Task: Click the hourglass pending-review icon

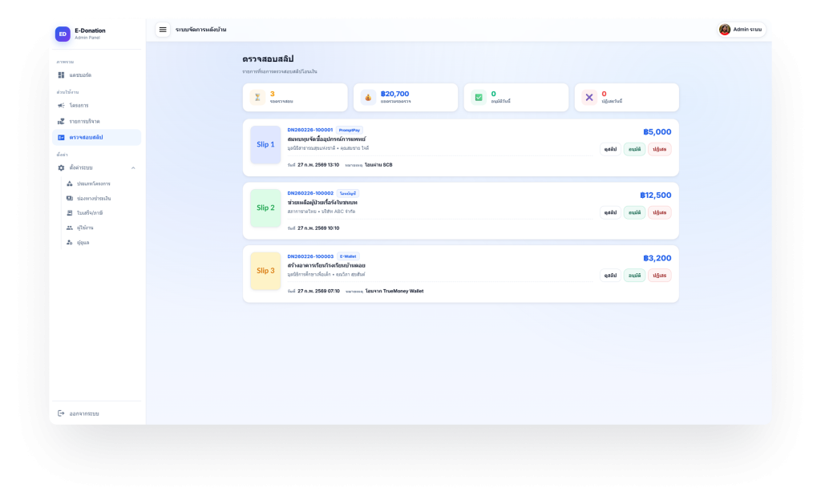Action: point(257,98)
